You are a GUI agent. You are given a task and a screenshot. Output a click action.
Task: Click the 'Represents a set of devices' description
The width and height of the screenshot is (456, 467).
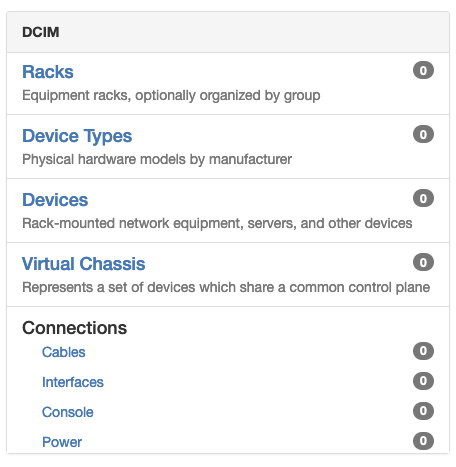pos(226,287)
